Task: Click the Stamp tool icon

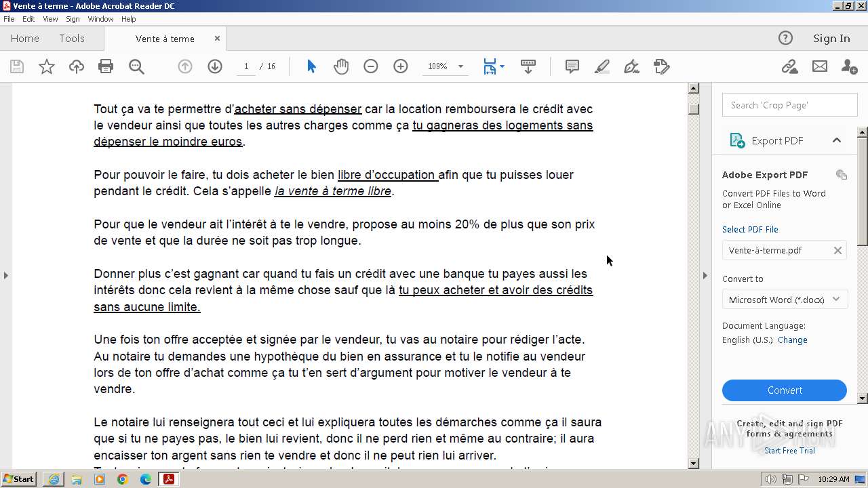Action: 662,66
